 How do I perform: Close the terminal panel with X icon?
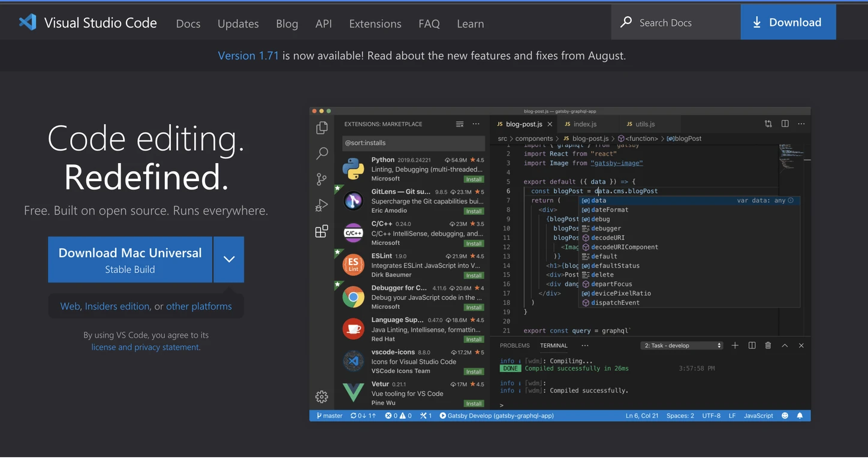pyautogui.click(x=801, y=345)
